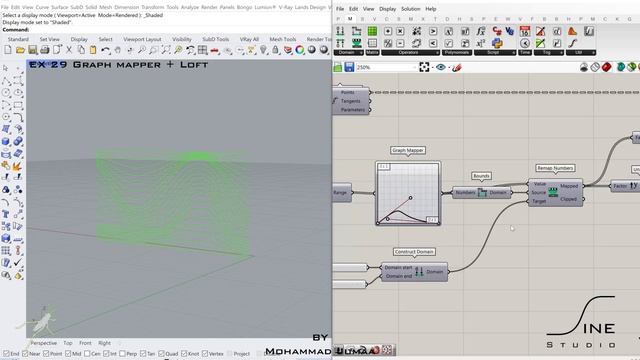Click the Grasshopper save file icon

tap(349, 67)
